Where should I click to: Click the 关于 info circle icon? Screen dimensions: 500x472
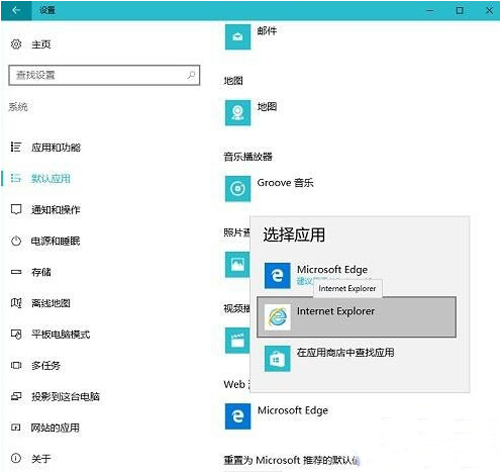16,458
